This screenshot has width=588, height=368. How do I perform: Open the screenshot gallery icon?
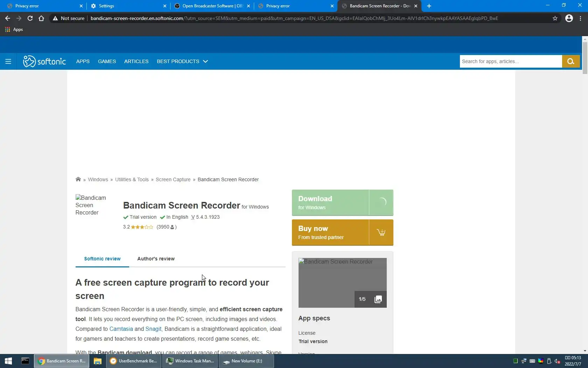point(378,299)
